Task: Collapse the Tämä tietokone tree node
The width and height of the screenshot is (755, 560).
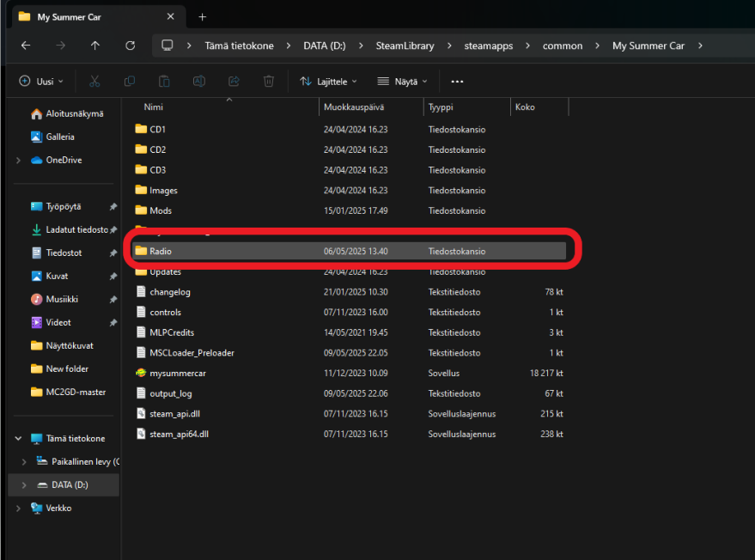Action: tap(18, 438)
